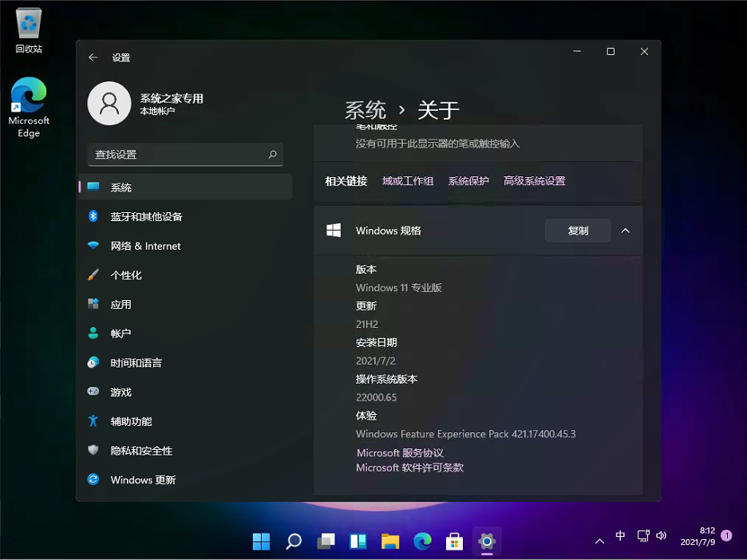Open 个性化 settings page
Screen dimensions: 747x560
point(185,275)
